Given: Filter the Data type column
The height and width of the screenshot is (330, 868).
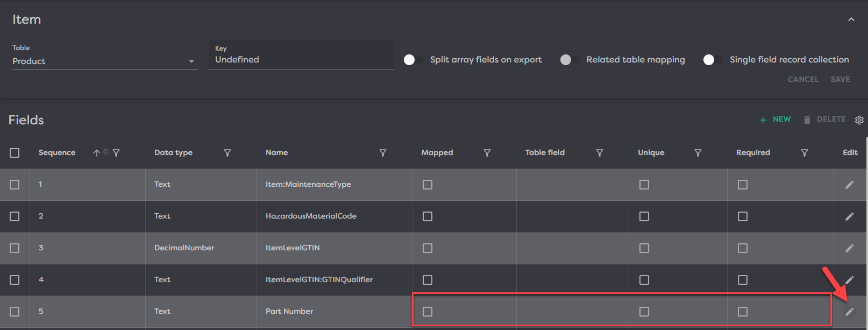Looking at the screenshot, I should point(227,153).
